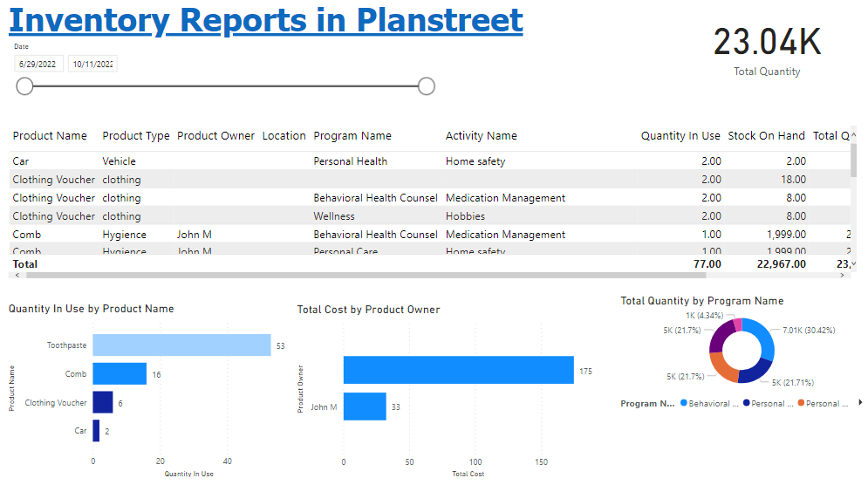868x485 pixels.
Task: Sort by the Product Name column header
Action: click(50, 136)
